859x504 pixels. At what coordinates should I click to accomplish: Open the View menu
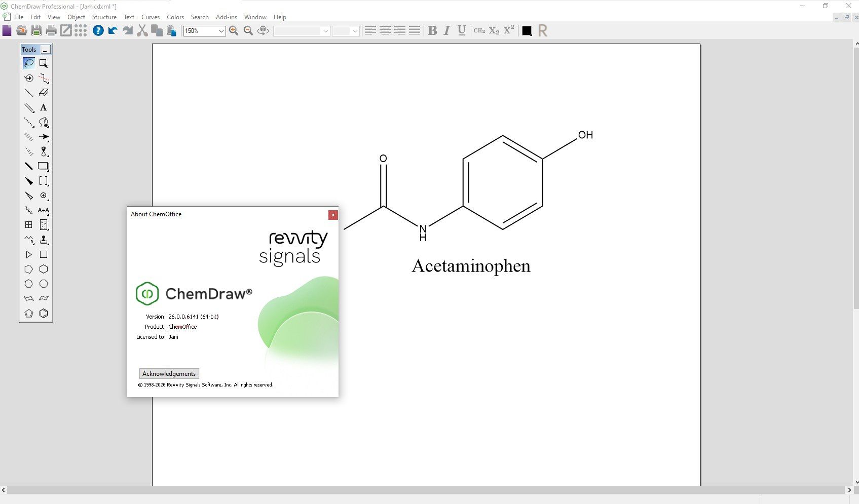pyautogui.click(x=54, y=17)
